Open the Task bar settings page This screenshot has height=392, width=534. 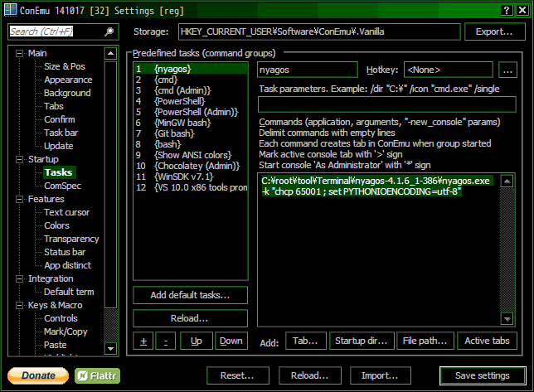tap(61, 133)
